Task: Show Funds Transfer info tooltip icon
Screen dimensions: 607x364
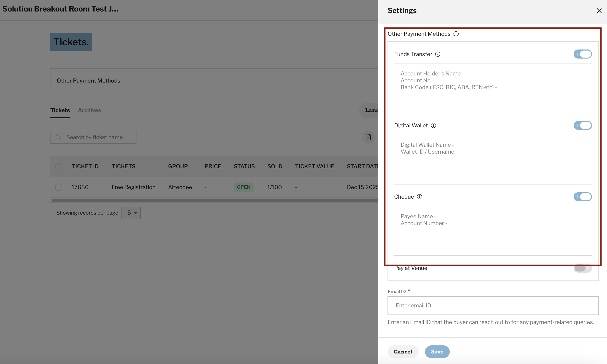Action: (438, 54)
